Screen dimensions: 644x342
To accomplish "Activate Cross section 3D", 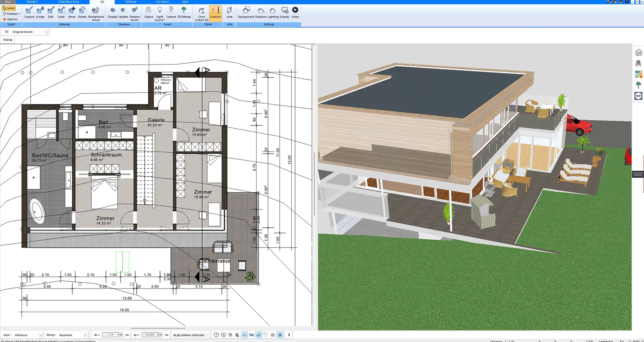I will (201, 14).
